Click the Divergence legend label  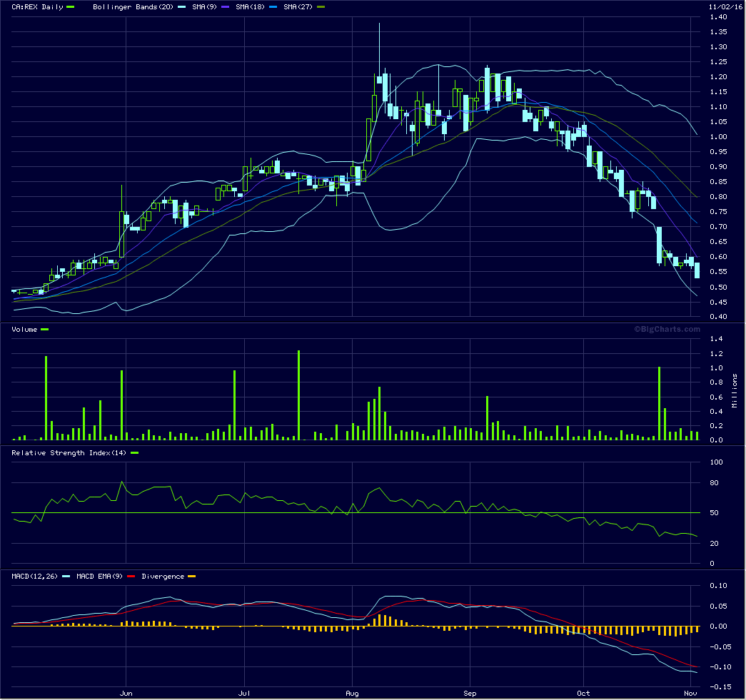coord(163,577)
